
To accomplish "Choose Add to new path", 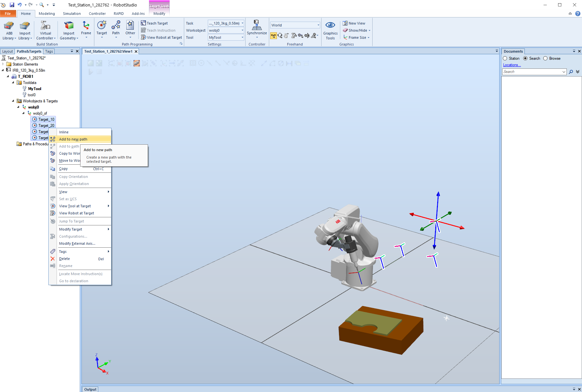I will tap(73, 139).
